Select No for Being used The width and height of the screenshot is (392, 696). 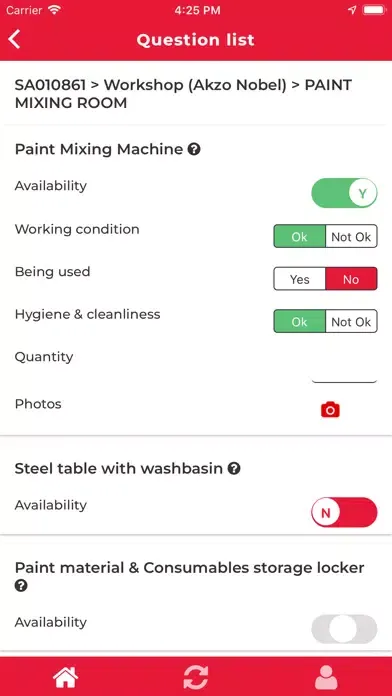351,279
